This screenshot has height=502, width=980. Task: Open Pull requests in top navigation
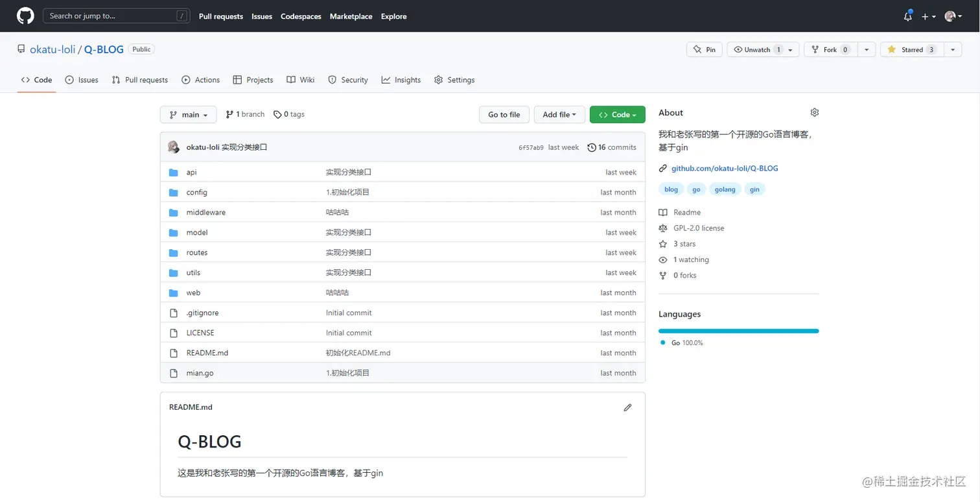point(221,16)
